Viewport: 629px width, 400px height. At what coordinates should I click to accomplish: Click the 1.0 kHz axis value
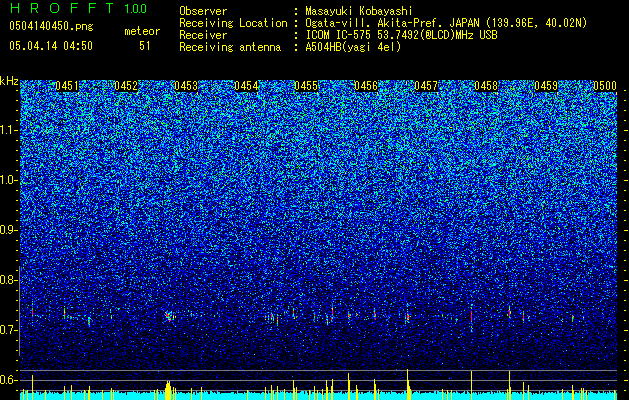point(8,180)
